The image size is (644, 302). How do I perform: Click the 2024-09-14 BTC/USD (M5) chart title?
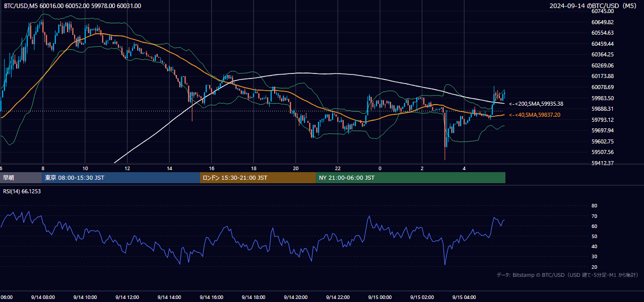click(x=594, y=6)
